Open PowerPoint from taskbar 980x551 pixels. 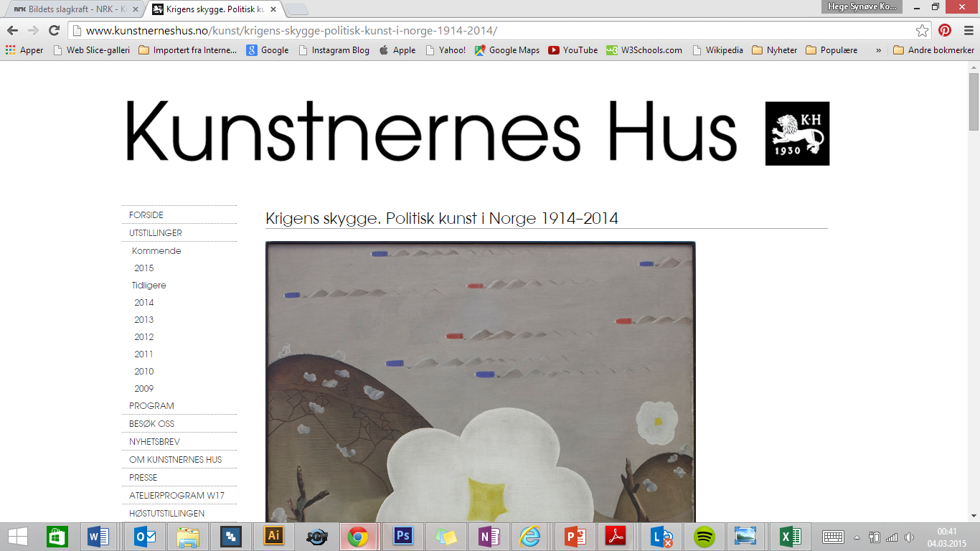pyautogui.click(x=575, y=536)
